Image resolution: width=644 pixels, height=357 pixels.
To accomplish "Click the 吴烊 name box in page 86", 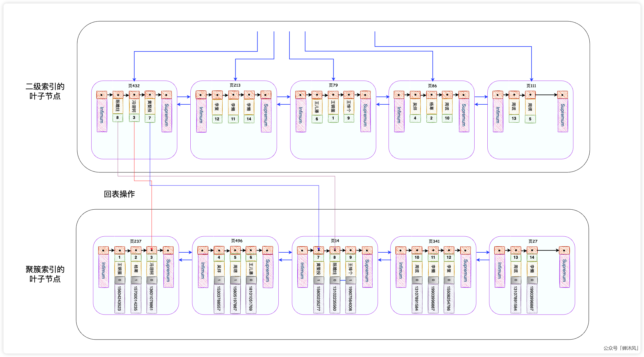I will (x=415, y=106).
